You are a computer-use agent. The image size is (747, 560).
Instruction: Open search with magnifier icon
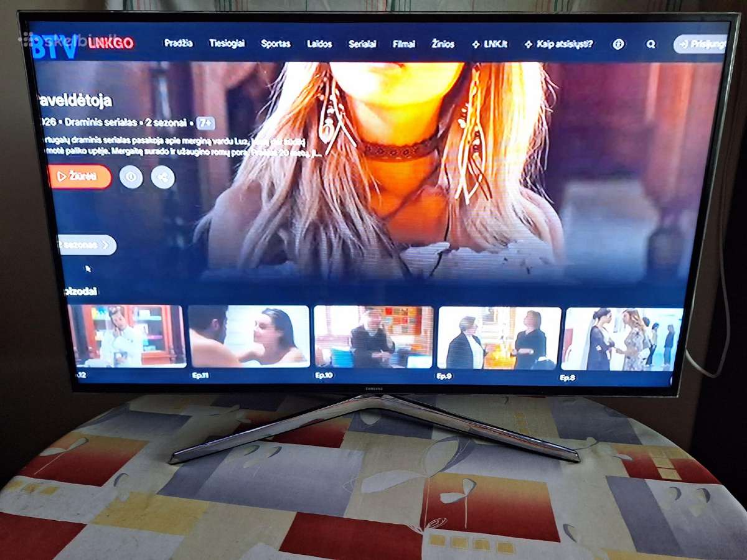(x=651, y=44)
